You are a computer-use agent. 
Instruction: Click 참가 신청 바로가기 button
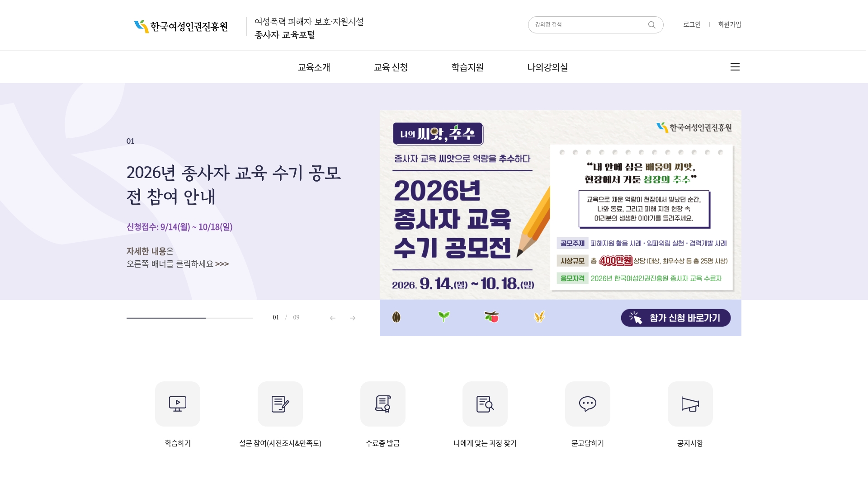[x=676, y=318]
